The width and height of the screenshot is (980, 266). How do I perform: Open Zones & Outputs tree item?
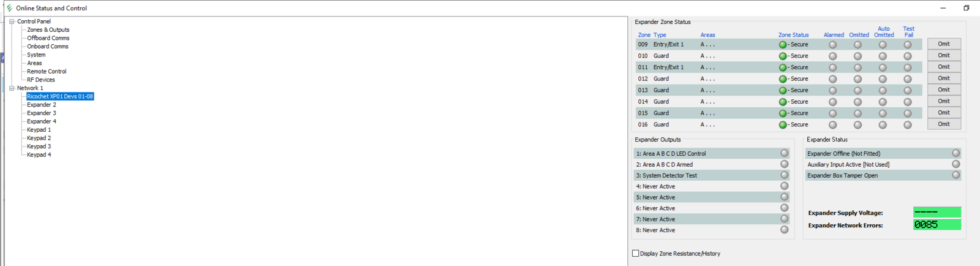(x=48, y=30)
